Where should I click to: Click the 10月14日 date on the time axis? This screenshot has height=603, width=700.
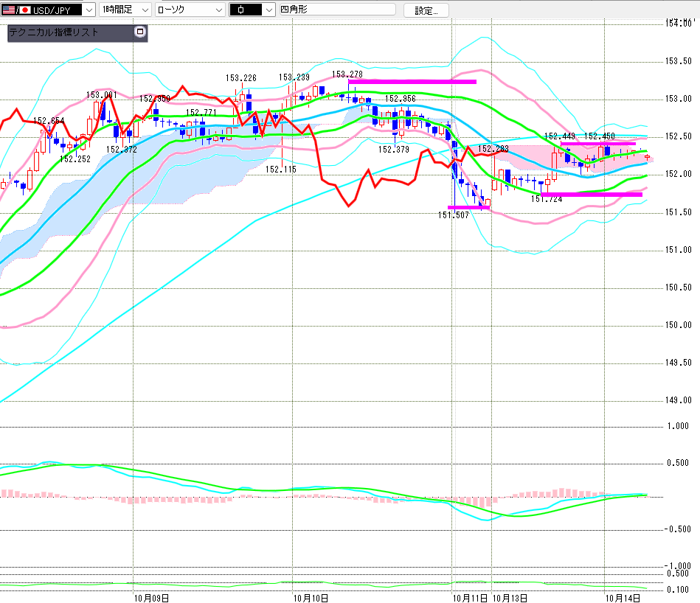click(621, 596)
